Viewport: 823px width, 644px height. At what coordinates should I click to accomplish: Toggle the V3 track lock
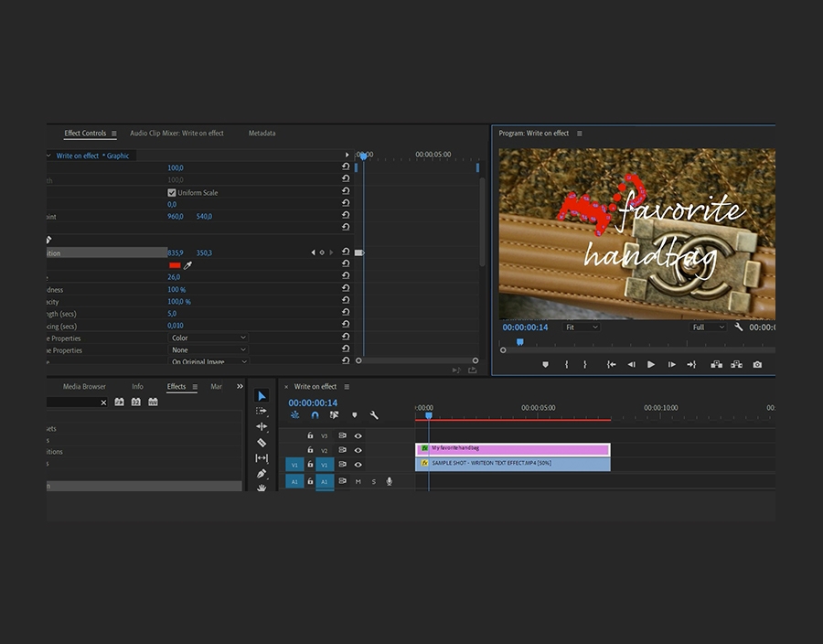pyautogui.click(x=310, y=436)
